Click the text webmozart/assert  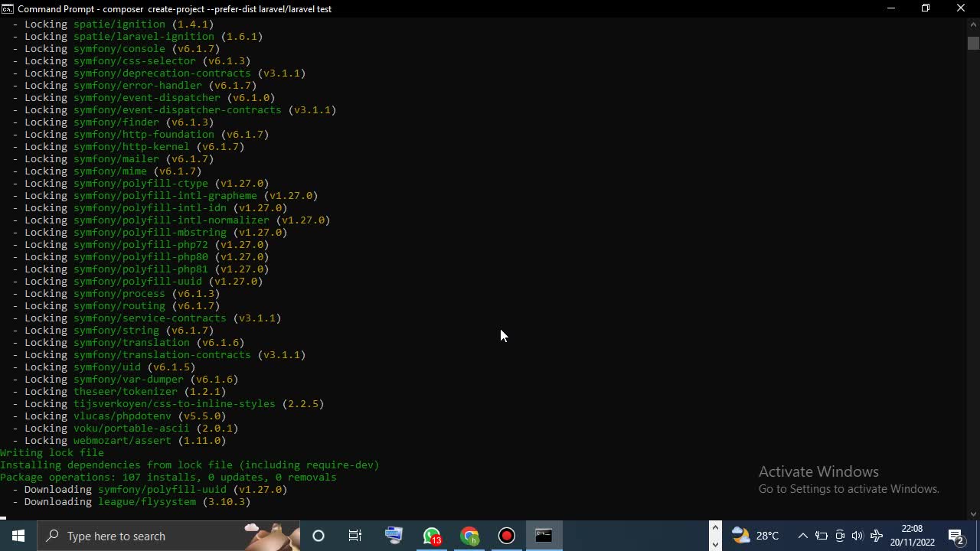point(122,440)
